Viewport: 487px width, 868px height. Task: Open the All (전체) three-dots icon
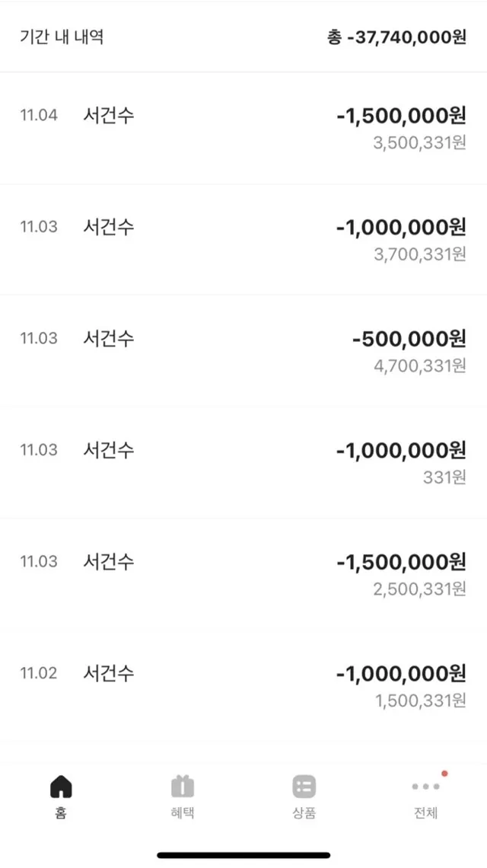(425, 786)
